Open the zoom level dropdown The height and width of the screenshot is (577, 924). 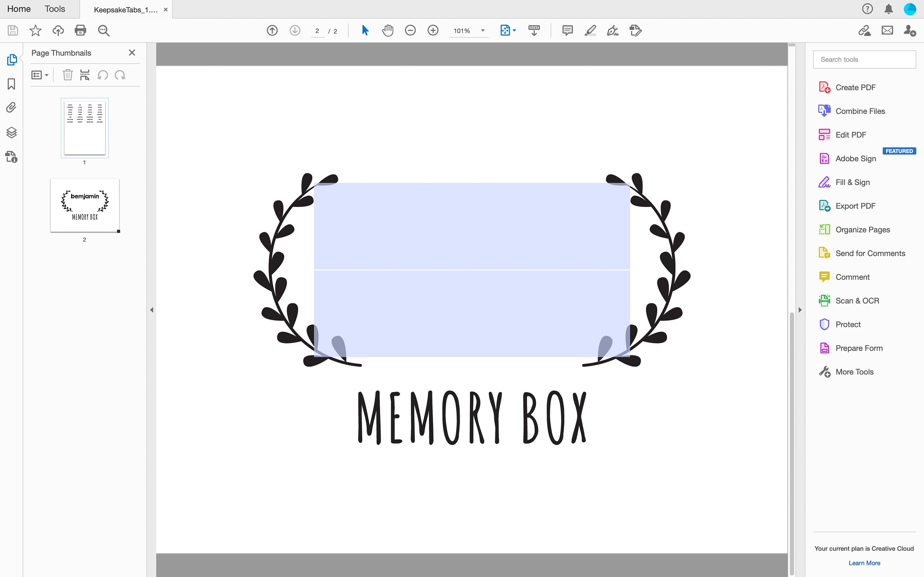coord(482,31)
